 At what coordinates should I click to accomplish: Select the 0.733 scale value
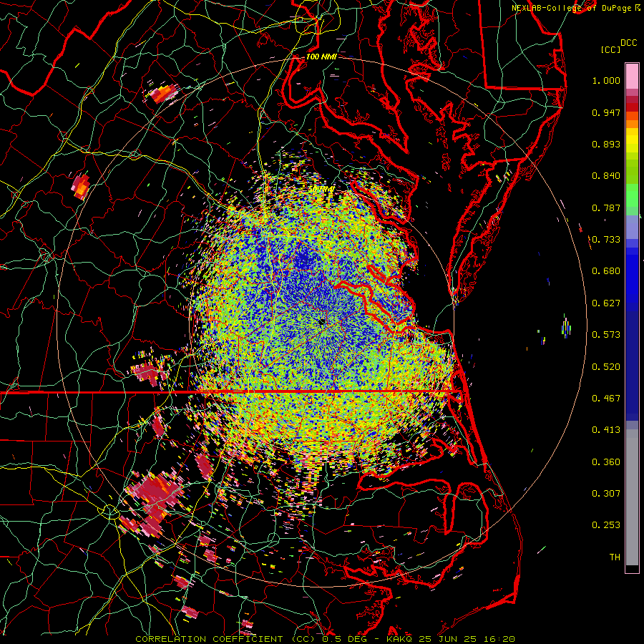click(x=606, y=240)
